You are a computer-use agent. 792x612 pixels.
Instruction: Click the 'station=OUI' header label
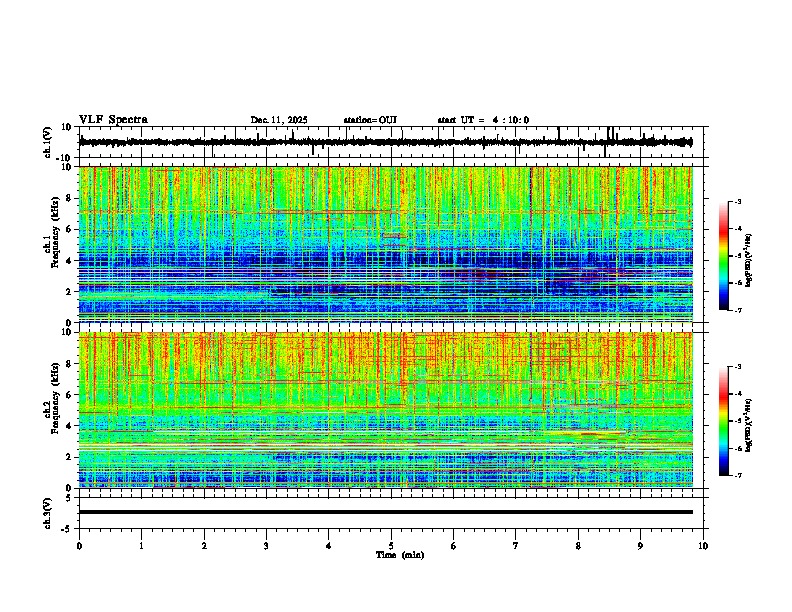[370, 120]
